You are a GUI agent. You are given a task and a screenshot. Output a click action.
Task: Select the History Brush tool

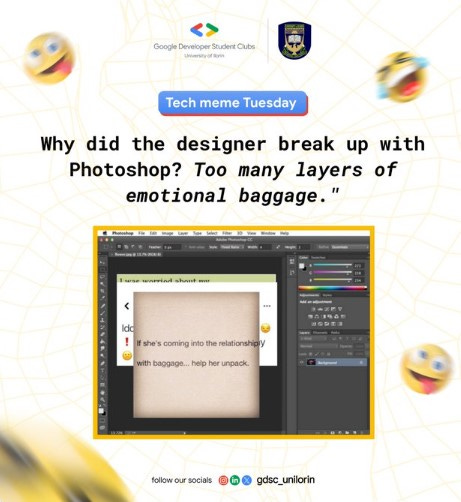pos(102,326)
